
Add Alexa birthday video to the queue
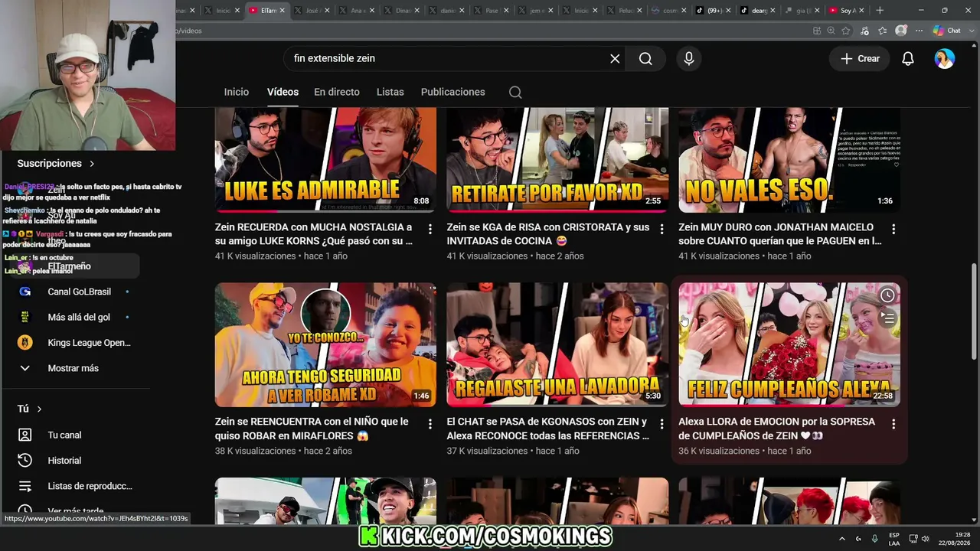coord(887,318)
